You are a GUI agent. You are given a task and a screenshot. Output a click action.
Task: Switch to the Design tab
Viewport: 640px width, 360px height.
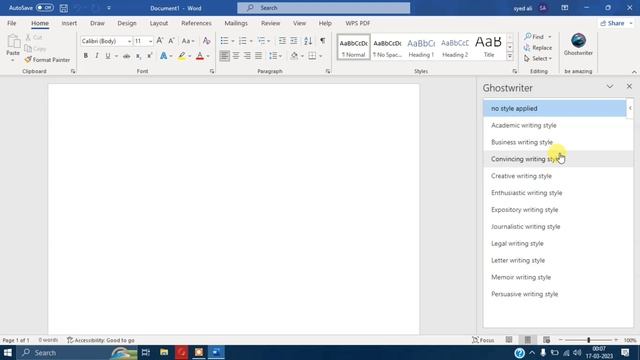click(127, 23)
